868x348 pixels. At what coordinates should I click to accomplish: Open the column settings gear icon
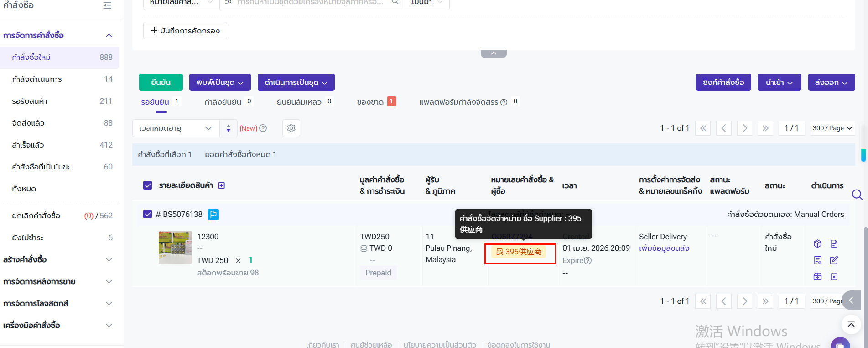tap(291, 128)
